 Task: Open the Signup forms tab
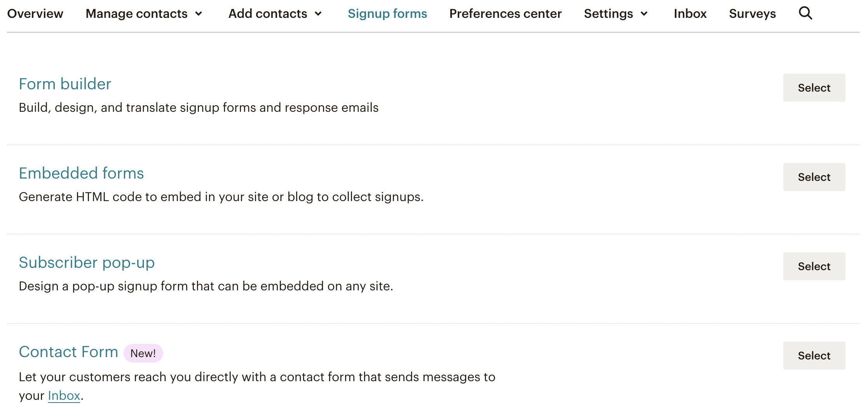(x=387, y=14)
